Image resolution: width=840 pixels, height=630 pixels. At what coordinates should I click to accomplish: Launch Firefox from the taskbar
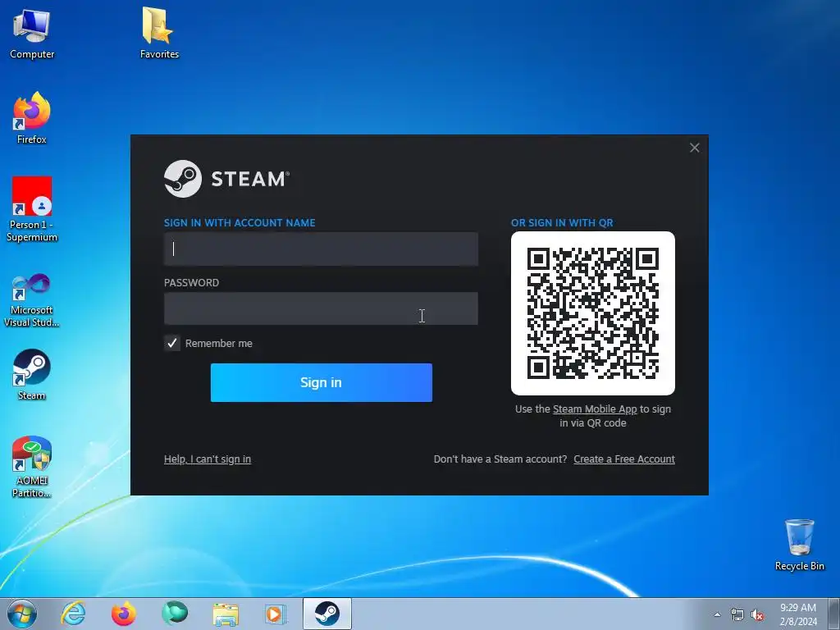(x=123, y=614)
